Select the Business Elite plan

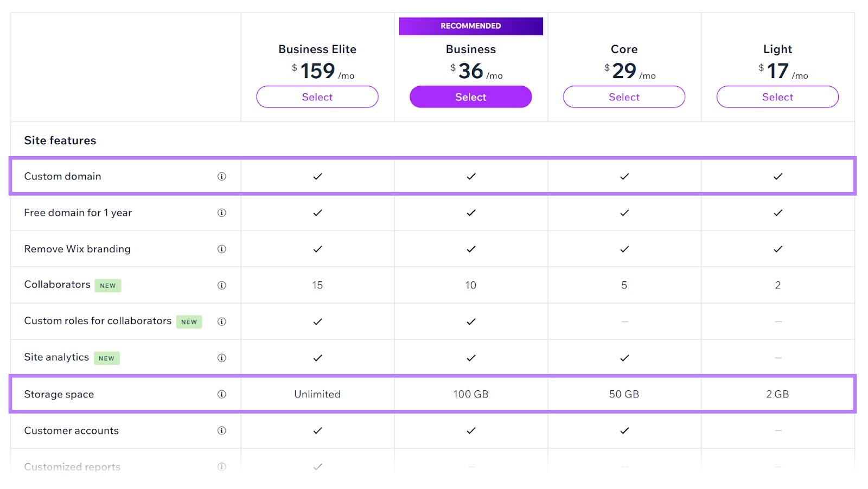[x=317, y=96]
